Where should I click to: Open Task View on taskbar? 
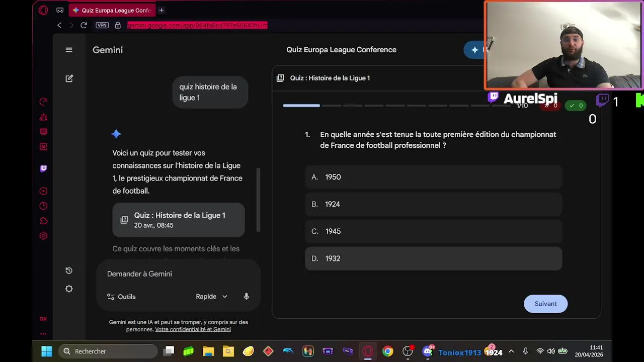click(x=169, y=351)
